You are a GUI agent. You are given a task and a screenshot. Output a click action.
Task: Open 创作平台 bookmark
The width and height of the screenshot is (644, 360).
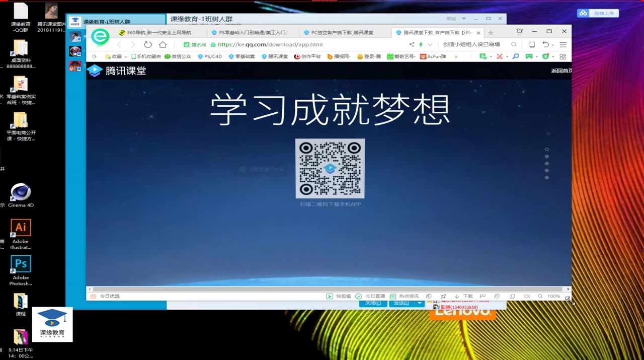pos(307,56)
